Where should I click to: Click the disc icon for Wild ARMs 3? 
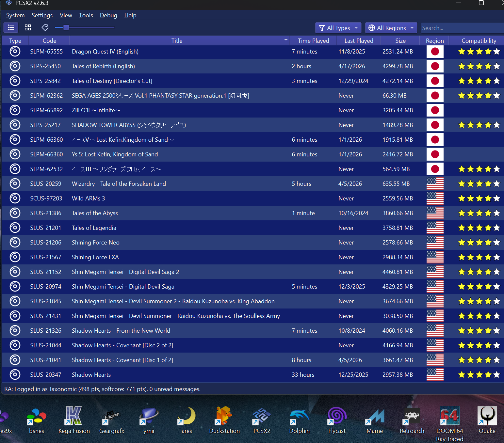(15, 198)
